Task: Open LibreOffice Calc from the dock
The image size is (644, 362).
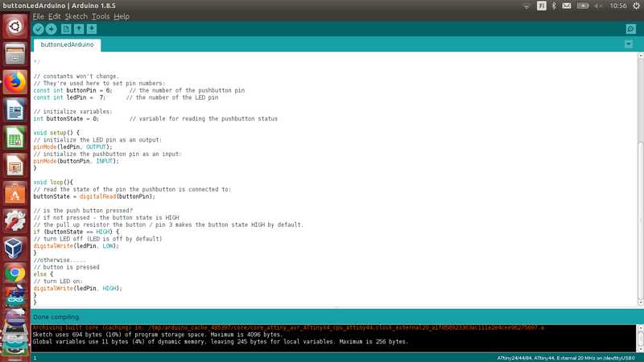Action: [14, 138]
